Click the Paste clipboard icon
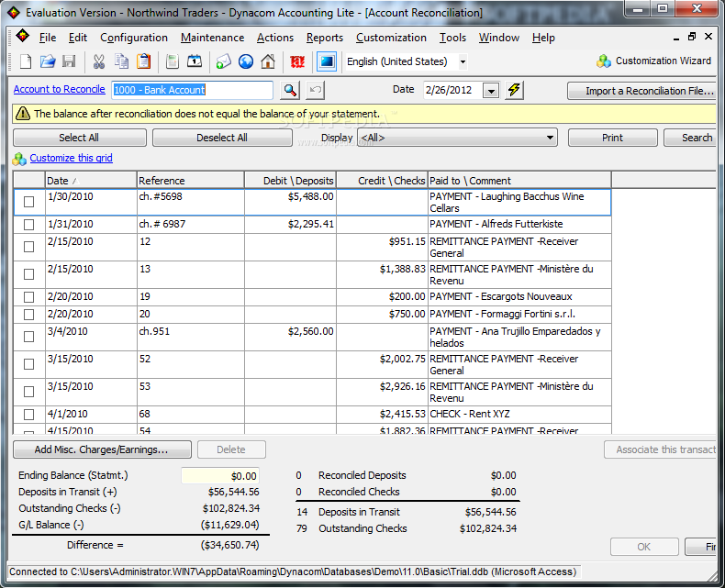 click(144, 61)
